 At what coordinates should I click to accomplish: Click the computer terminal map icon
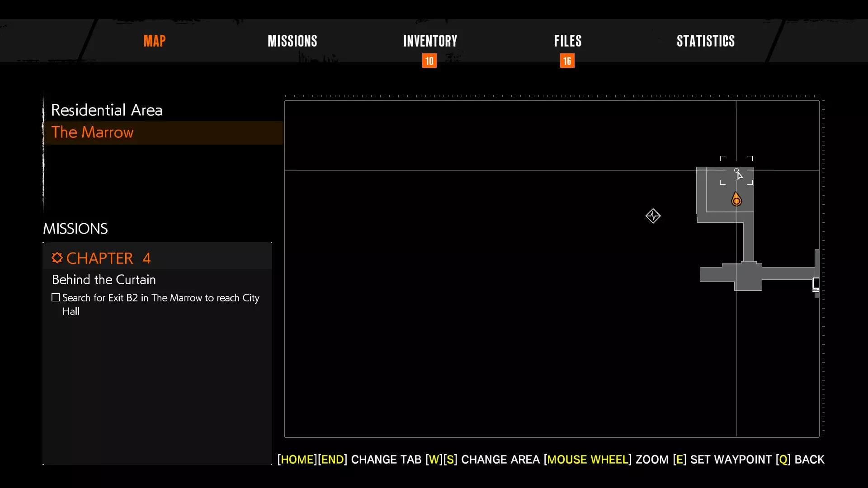tap(816, 284)
